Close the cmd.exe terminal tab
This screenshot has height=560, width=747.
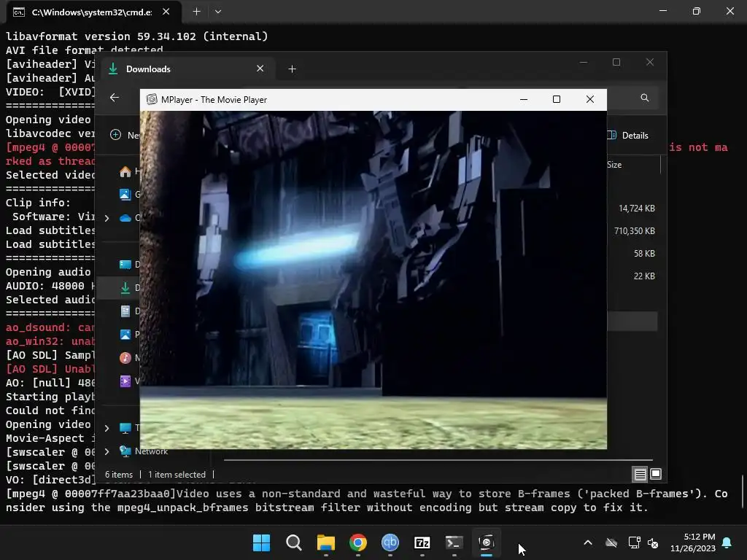pos(166,12)
